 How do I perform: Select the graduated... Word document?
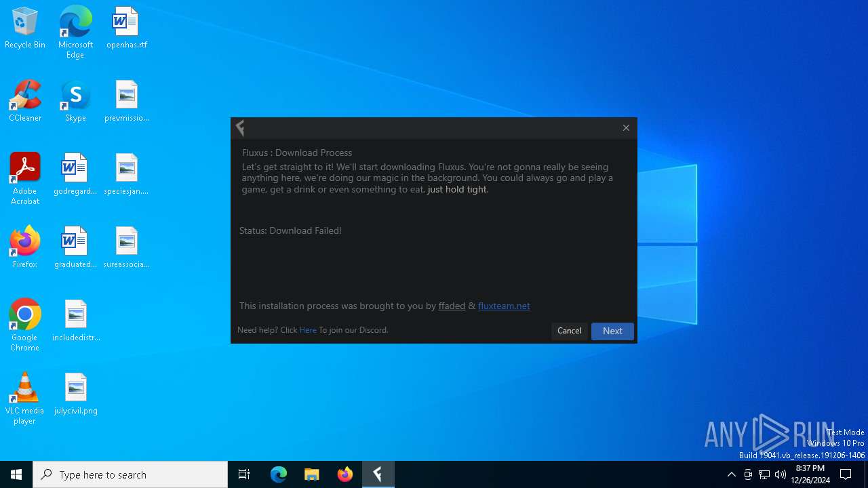75,247
